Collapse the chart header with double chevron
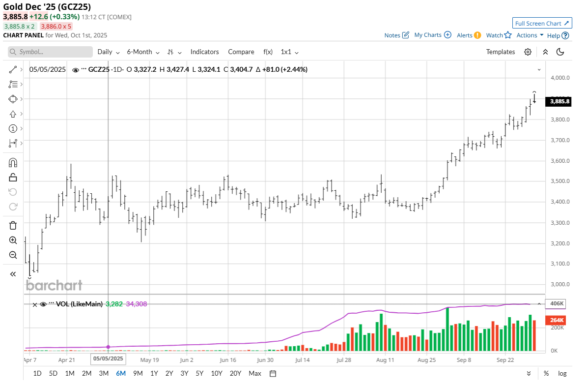This screenshot has width=588, height=387. [545, 52]
